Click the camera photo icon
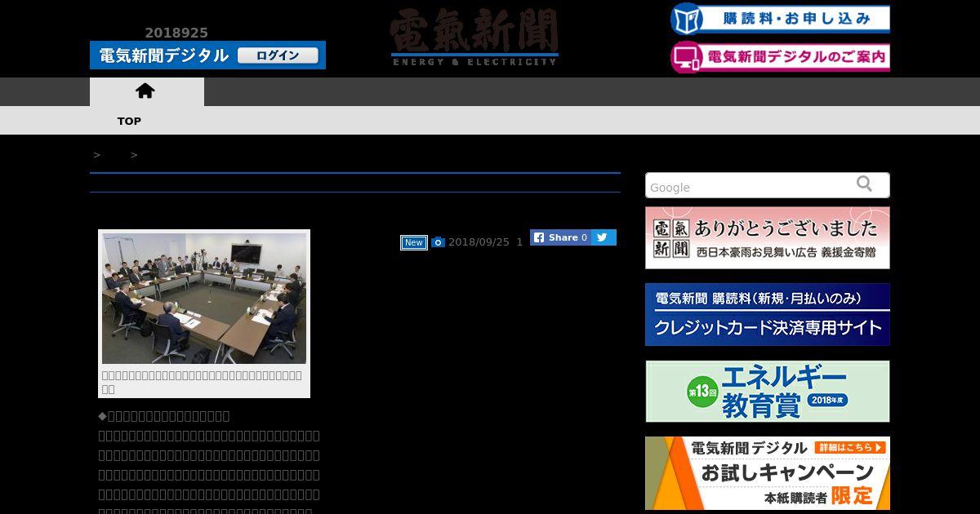The image size is (980, 514). [x=438, y=242]
